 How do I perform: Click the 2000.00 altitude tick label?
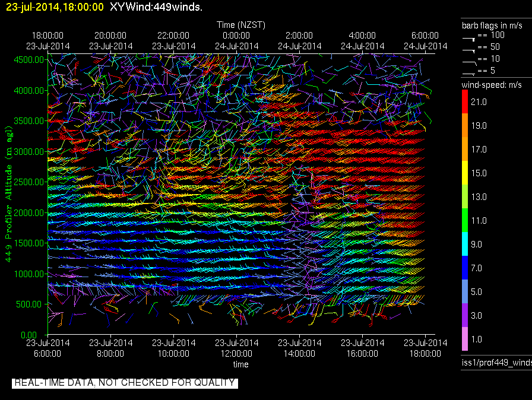[29, 213]
